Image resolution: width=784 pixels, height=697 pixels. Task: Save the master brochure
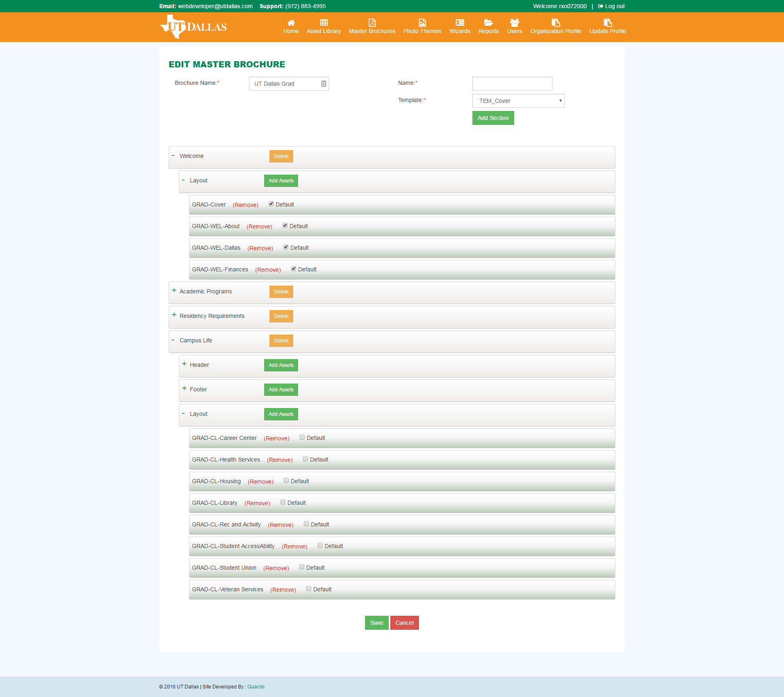[x=376, y=623]
